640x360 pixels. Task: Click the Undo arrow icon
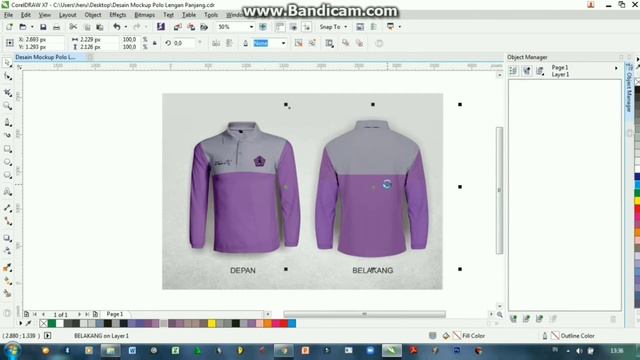(x=117, y=27)
